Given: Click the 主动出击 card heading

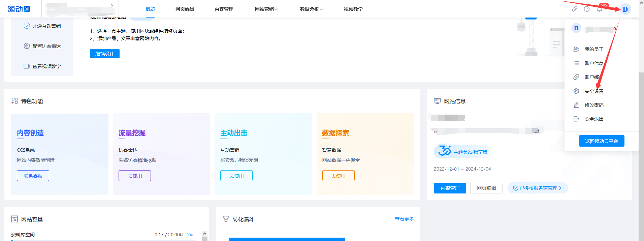Looking at the screenshot, I should pyautogui.click(x=234, y=133).
